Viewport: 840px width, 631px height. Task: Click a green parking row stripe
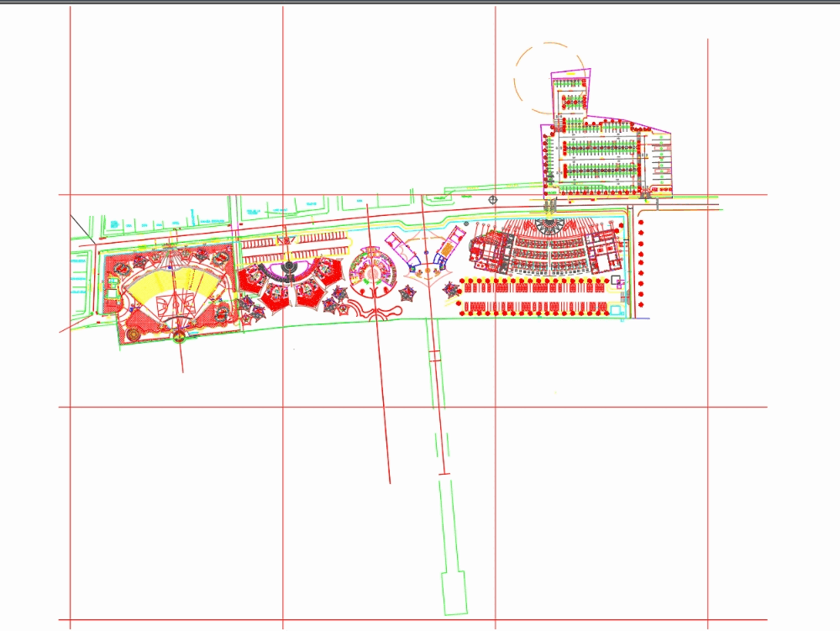(x=602, y=147)
